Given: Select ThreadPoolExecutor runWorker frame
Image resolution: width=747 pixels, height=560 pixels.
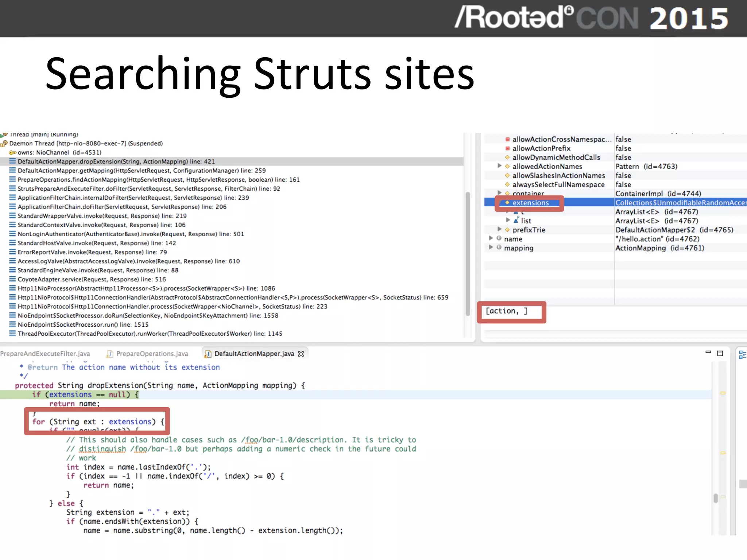Looking at the screenshot, I should pyautogui.click(x=150, y=334).
